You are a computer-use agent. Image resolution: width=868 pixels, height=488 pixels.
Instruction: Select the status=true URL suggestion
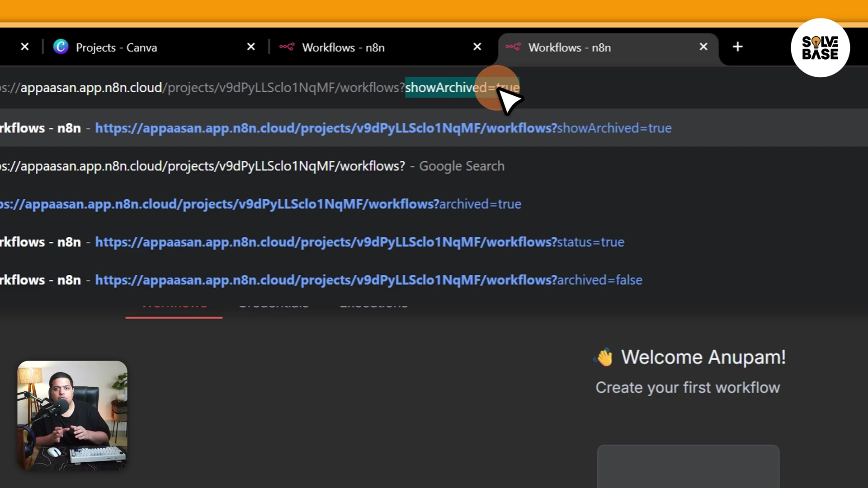(x=359, y=242)
